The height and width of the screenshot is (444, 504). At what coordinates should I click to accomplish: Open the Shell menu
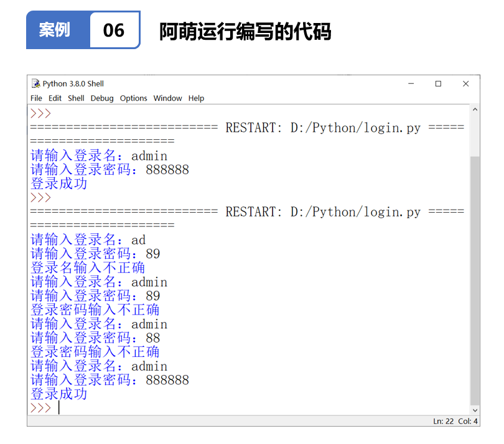click(x=76, y=98)
